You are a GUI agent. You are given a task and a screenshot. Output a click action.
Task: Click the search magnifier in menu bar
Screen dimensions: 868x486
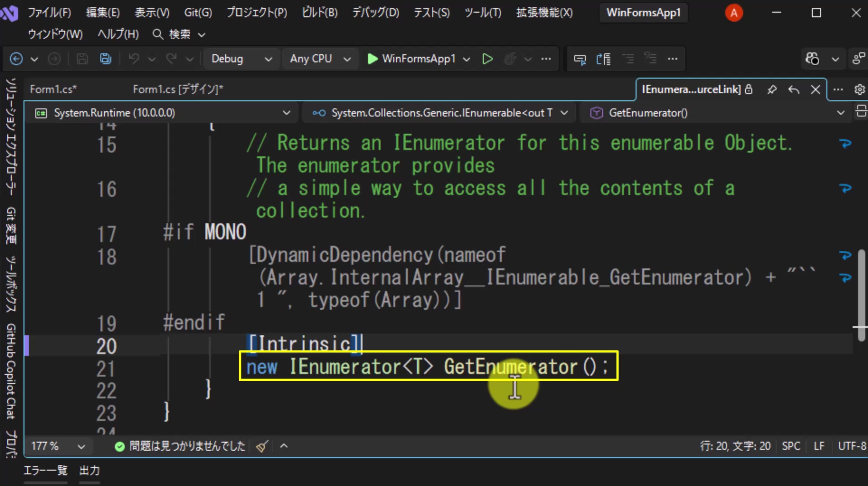(x=158, y=34)
